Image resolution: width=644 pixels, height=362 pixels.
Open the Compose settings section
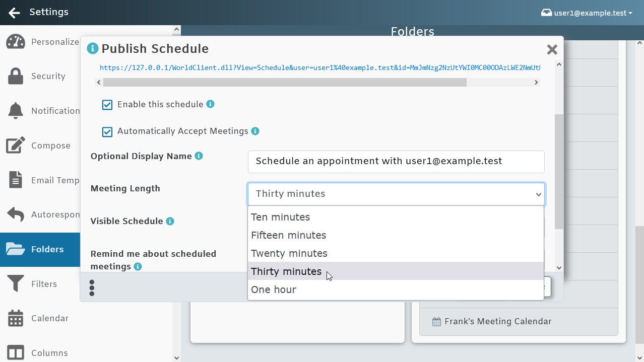tap(15, 145)
